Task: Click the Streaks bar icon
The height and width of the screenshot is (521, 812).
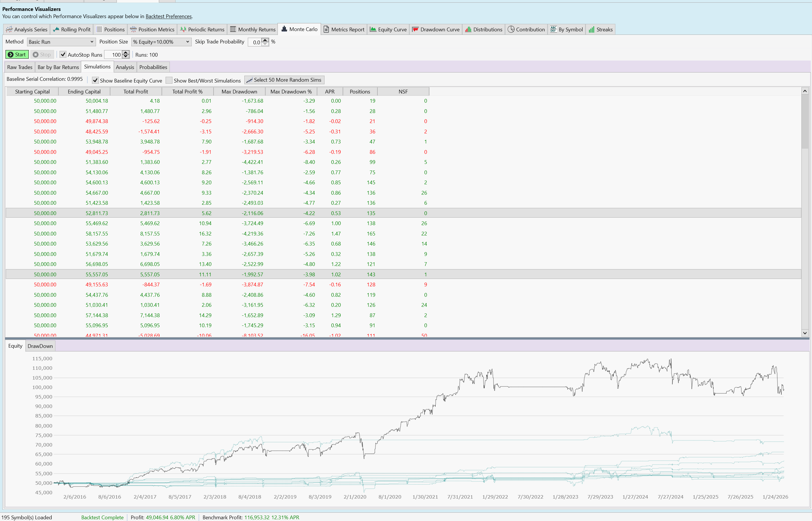Action: pos(592,29)
